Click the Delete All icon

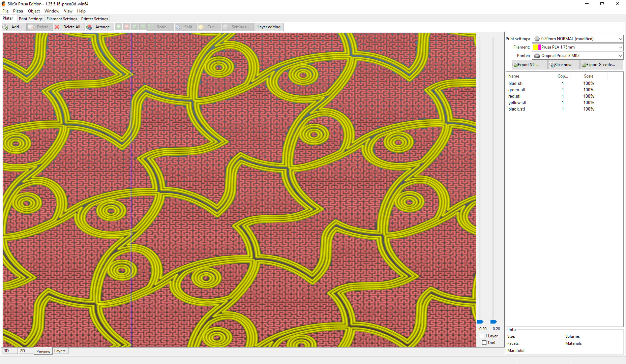(x=57, y=27)
